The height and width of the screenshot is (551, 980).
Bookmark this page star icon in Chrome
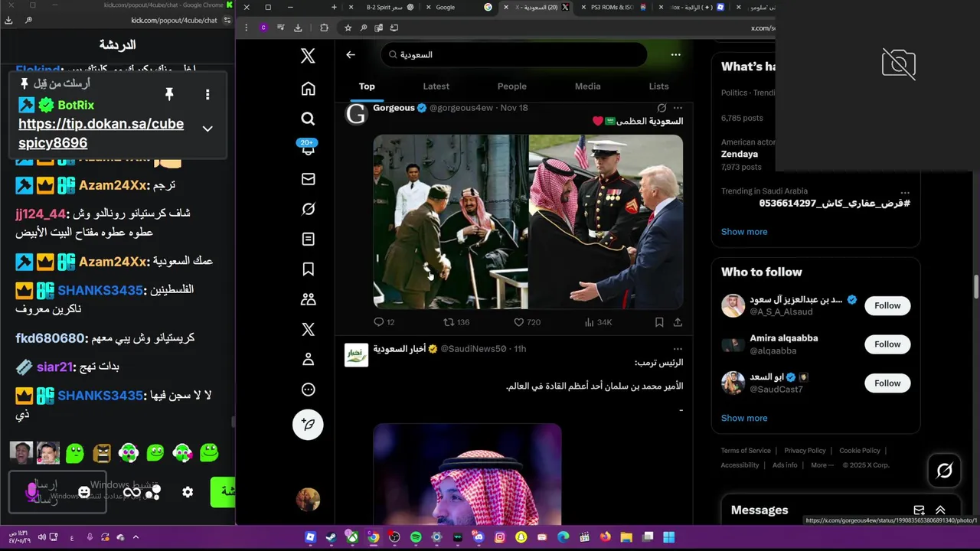point(348,28)
